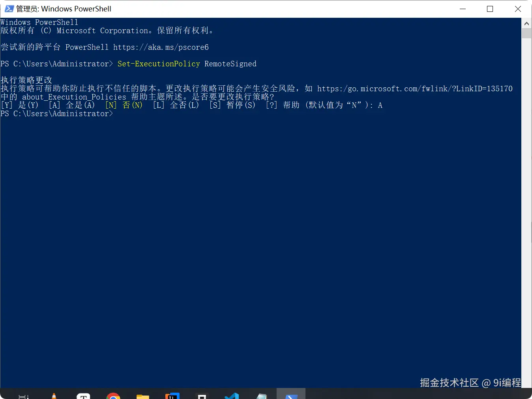Click the Microsoft Corporation copyright line
The image size is (532, 399).
click(107, 30)
